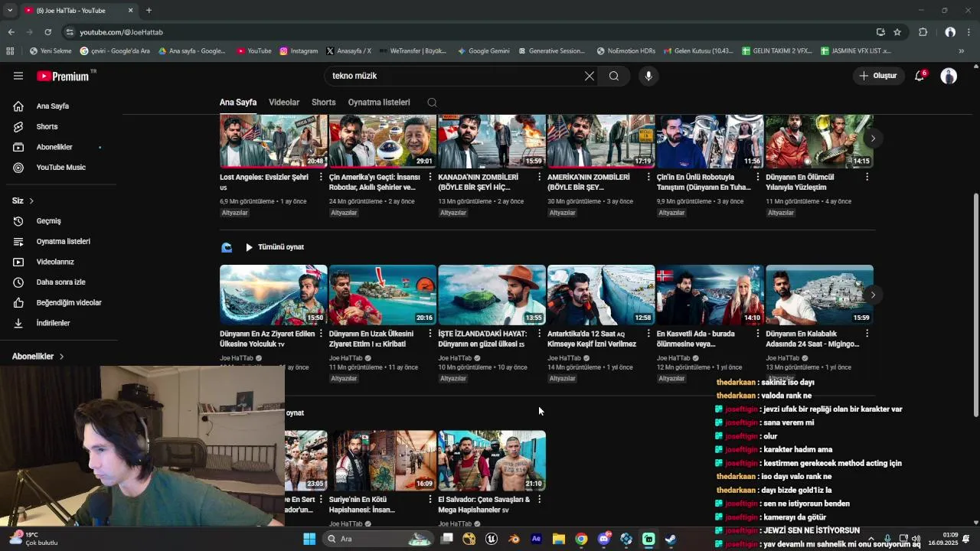Open 'Daha sonra izle' in sidebar
The height and width of the screenshot is (551, 980).
click(x=61, y=282)
